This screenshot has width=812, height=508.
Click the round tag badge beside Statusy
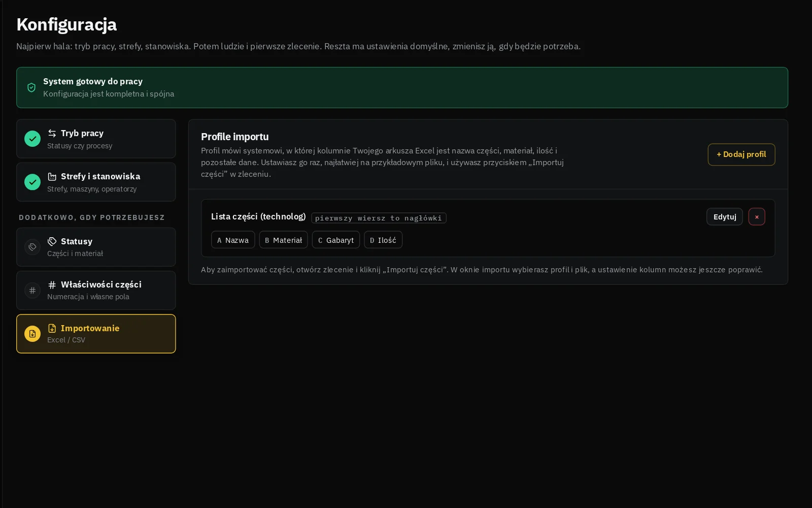32,247
